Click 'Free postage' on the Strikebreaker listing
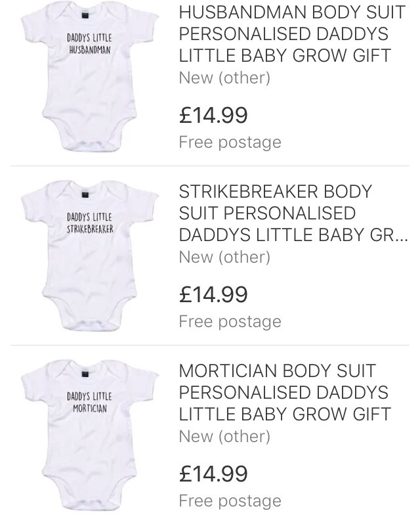Viewport: 420px width, 515px height. tap(230, 321)
